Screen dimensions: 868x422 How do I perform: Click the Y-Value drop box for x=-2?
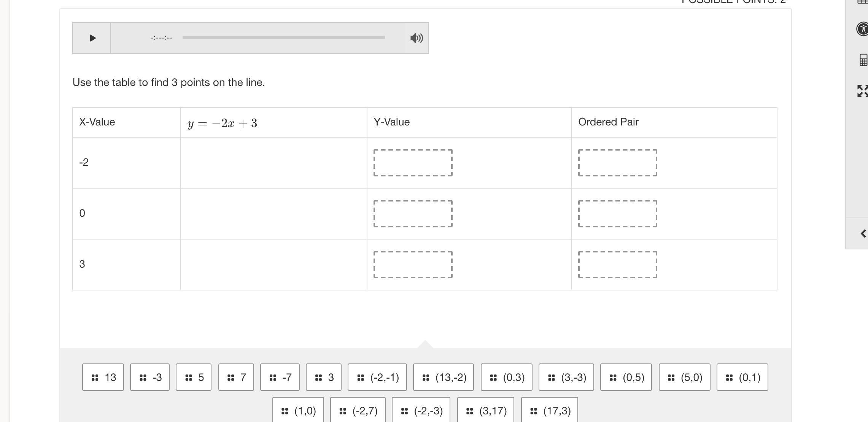click(x=413, y=163)
